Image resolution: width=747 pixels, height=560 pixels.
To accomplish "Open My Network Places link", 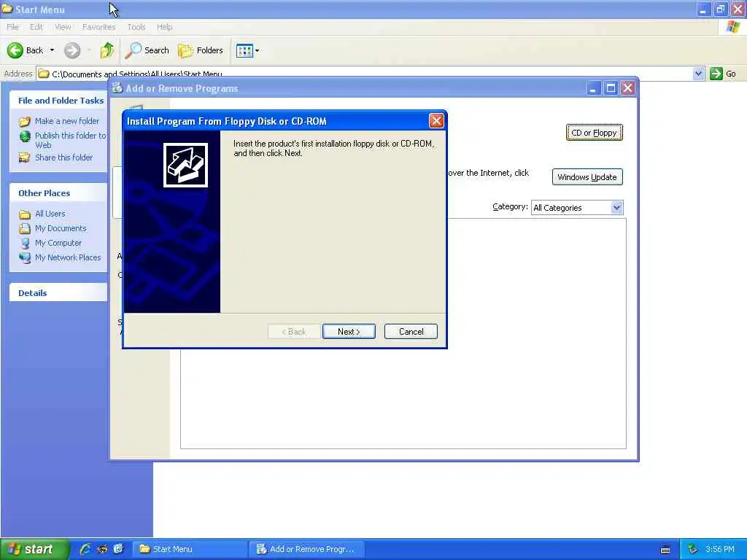I will [x=68, y=257].
